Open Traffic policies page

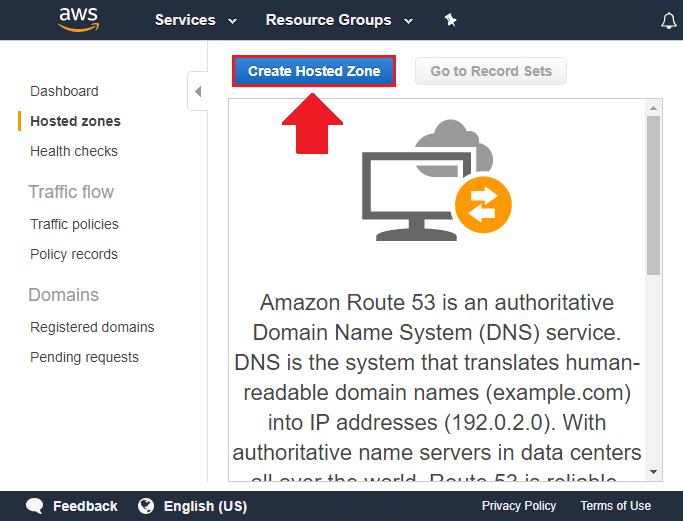[x=74, y=224]
